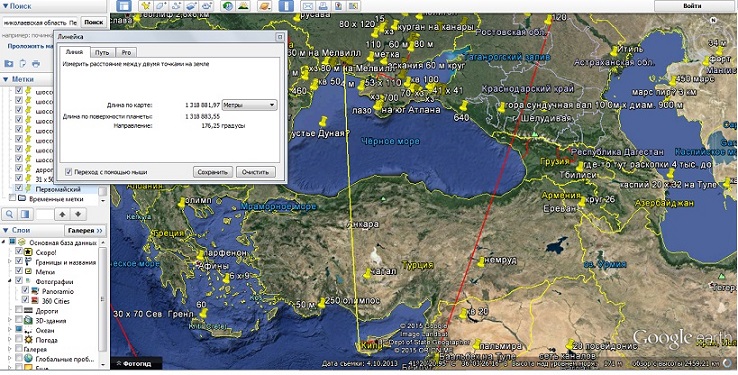
Task: Select the Первомайский entry in Places
Action: coord(58,189)
